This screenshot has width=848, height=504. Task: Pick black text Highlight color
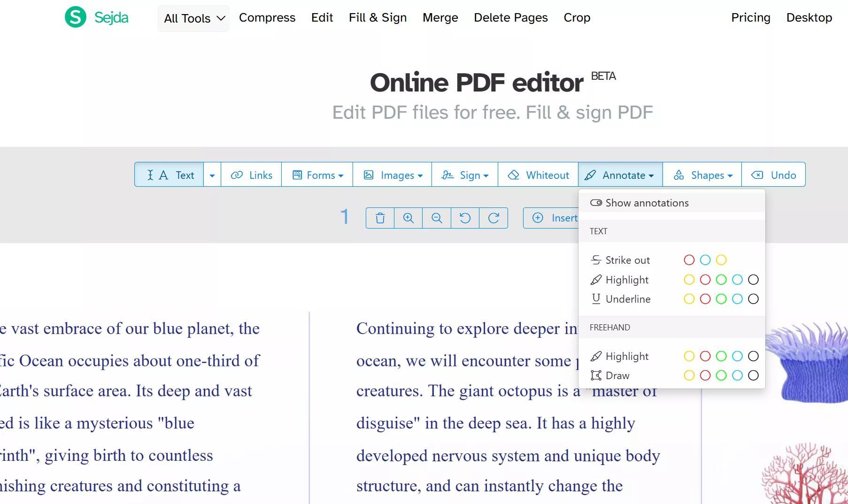pos(754,280)
